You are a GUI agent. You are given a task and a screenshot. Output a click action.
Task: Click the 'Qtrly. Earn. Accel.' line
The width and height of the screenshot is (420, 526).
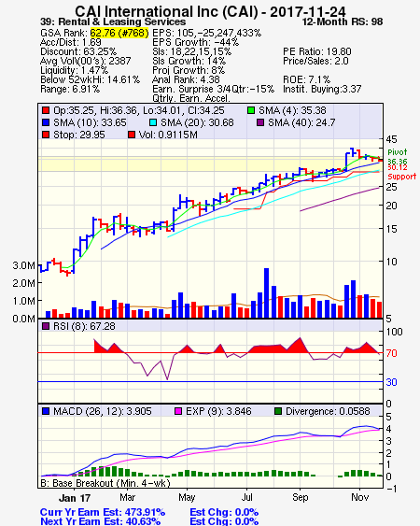pos(191,98)
